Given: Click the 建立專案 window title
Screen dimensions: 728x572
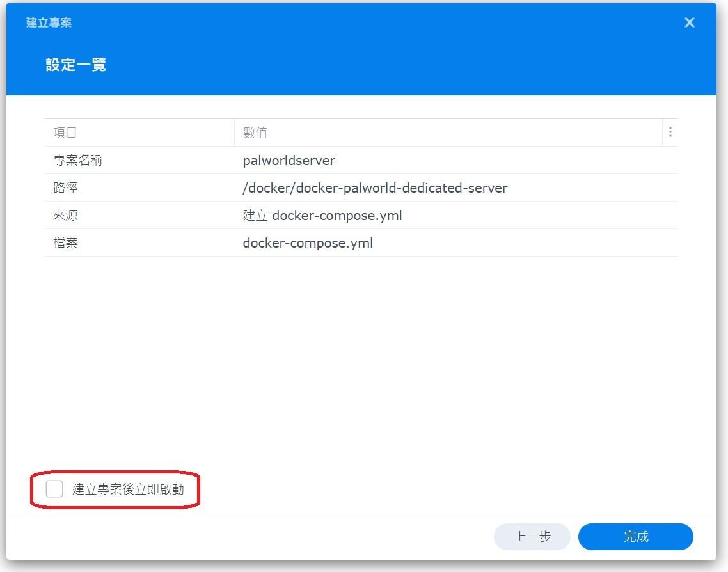Looking at the screenshot, I should coord(49,23).
